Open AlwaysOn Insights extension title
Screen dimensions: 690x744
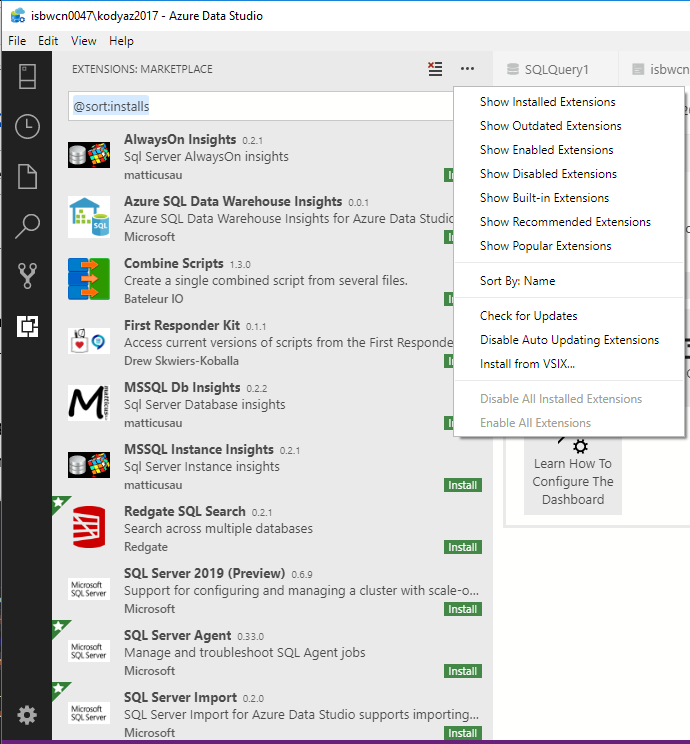[x=180, y=140]
